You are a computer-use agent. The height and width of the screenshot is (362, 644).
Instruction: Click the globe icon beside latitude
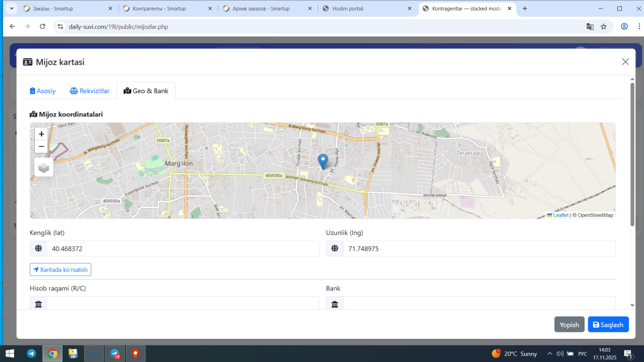tap(38, 248)
